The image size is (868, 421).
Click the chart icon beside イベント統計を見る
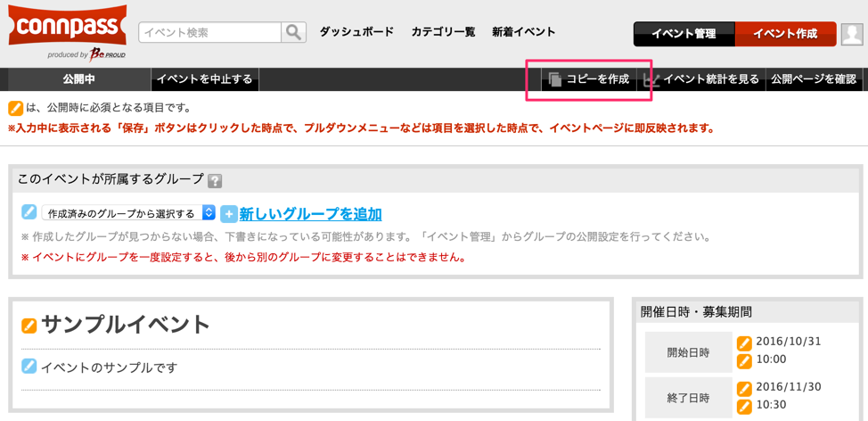[651, 79]
